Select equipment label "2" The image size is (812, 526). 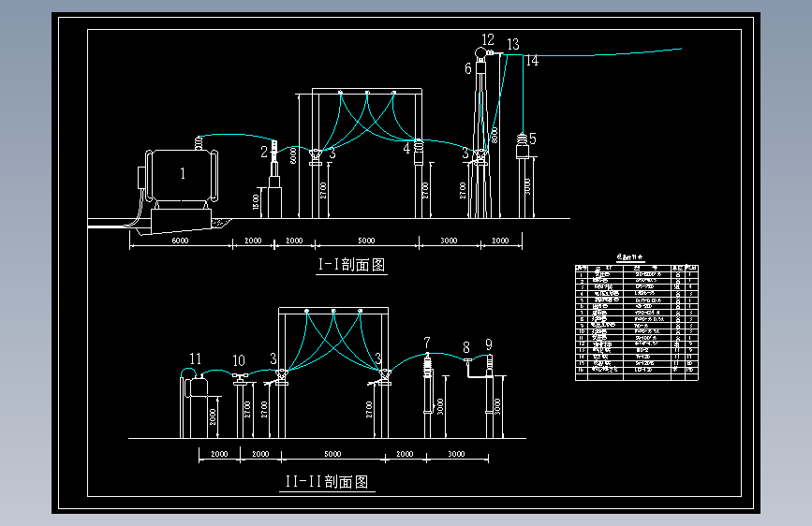264,152
